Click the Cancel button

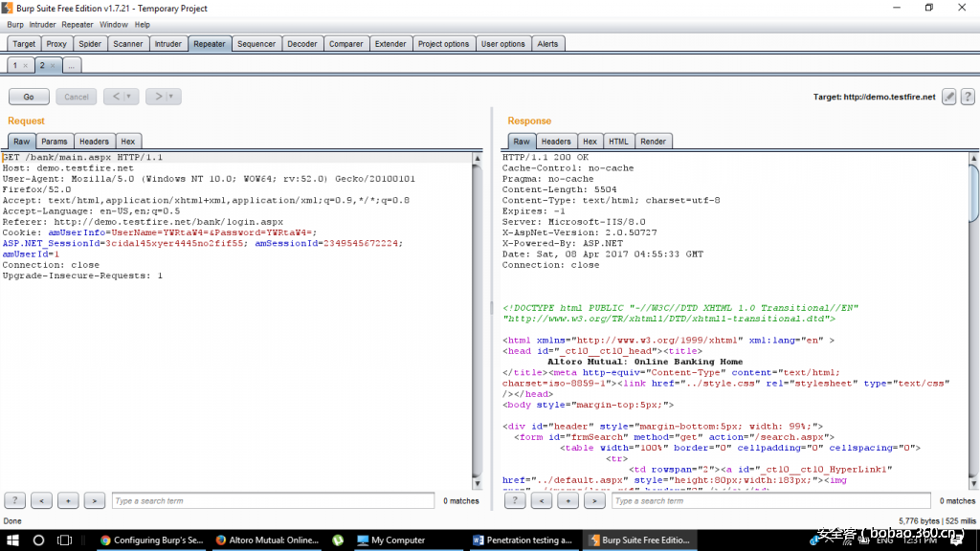[76, 96]
